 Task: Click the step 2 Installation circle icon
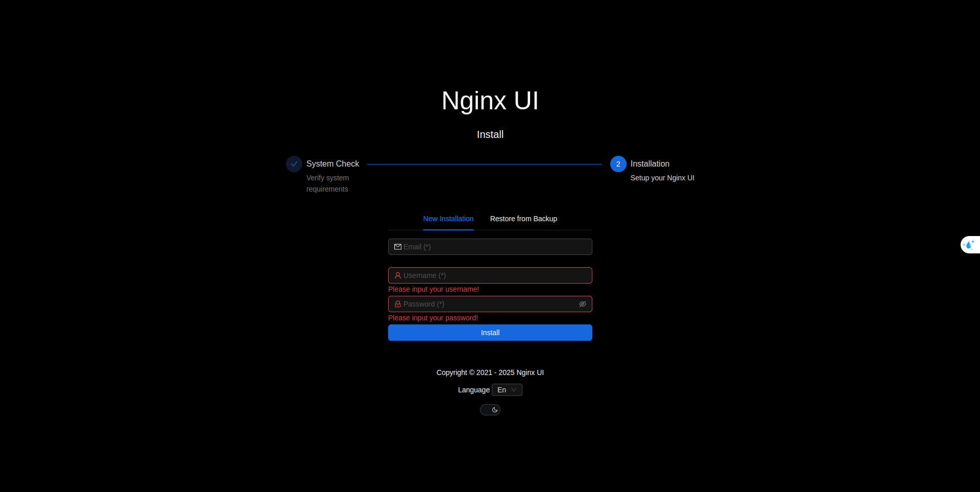click(618, 164)
